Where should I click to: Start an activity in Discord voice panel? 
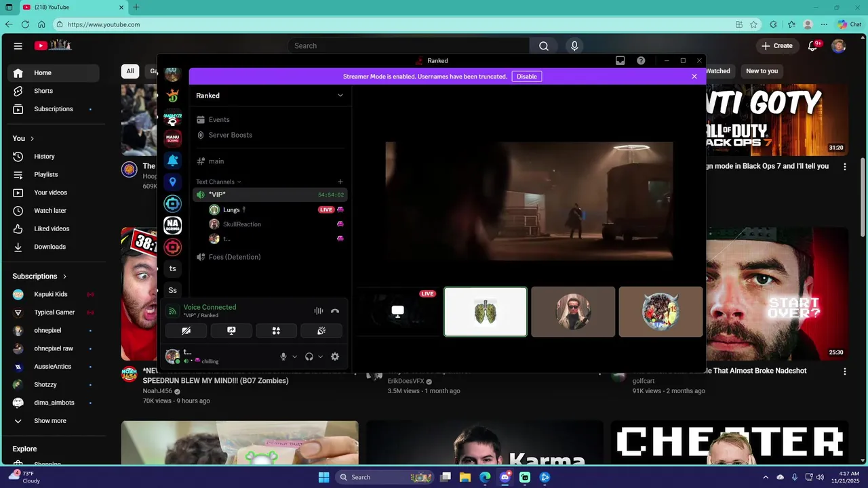(x=276, y=331)
